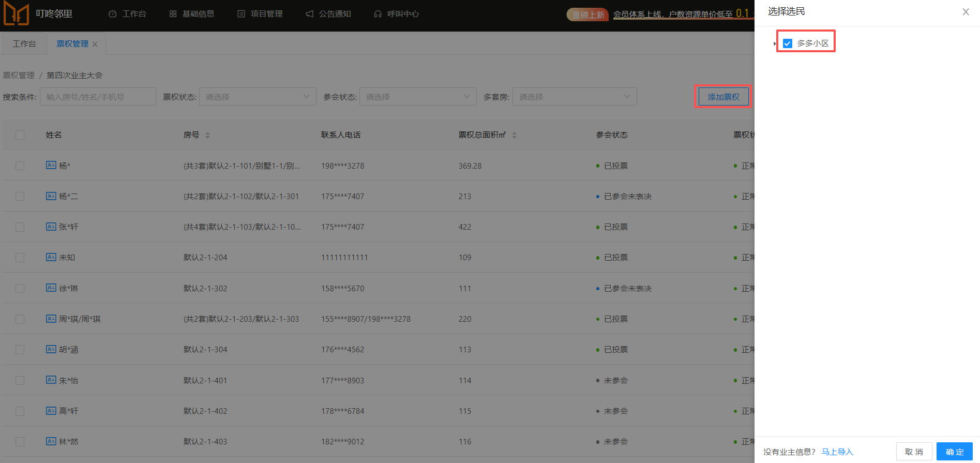Screen dimensions: 980x463
Task: Check the row checkbox for 张*轩
Action: (20, 227)
